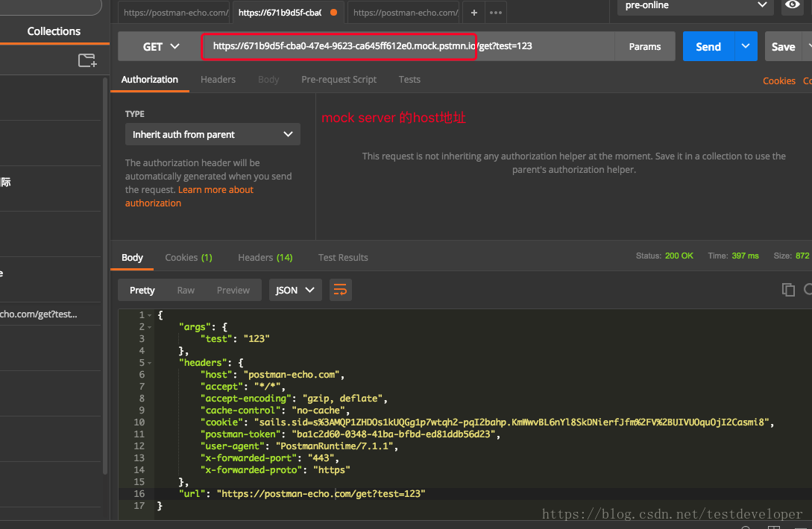Switch to Pre-request Script tab
812x529 pixels.
[339, 80]
